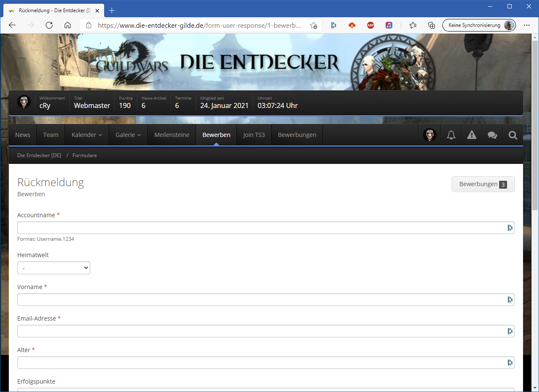Image resolution: width=539 pixels, height=392 pixels.
Task: Click the Erfolgspunkte field label
Action: [36, 381]
